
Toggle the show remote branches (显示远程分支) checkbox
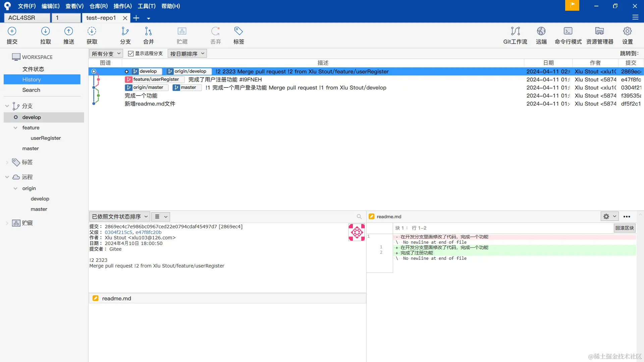(131, 54)
